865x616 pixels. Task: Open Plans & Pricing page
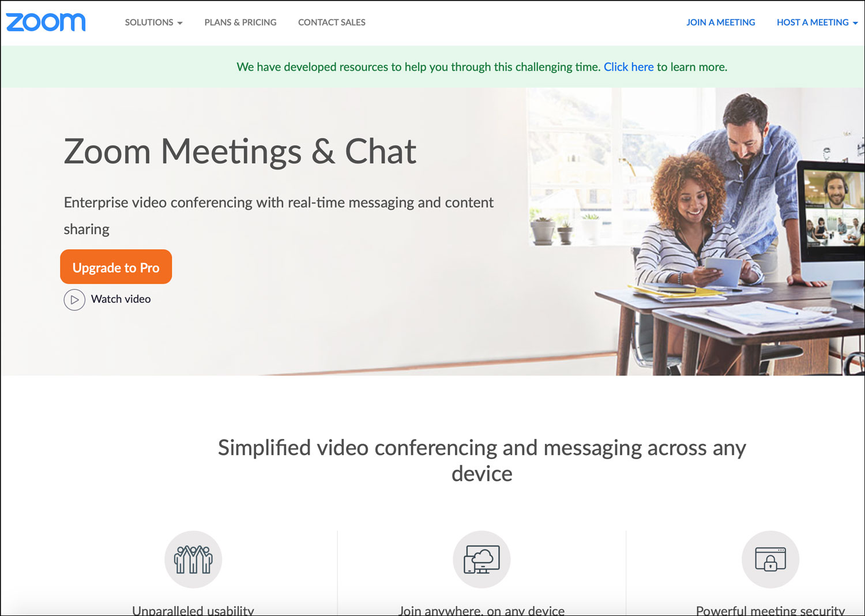240,22
